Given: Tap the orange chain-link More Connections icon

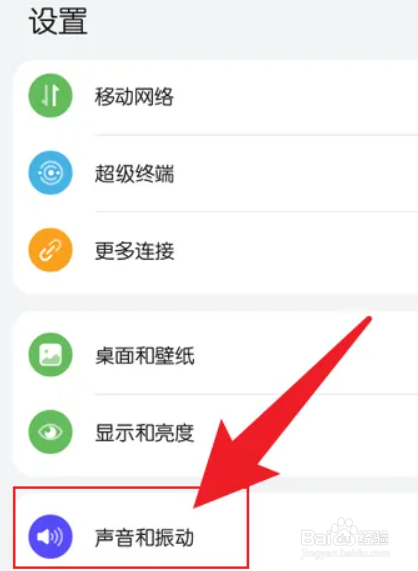Looking at the screenshot, I should coord(50,250).
